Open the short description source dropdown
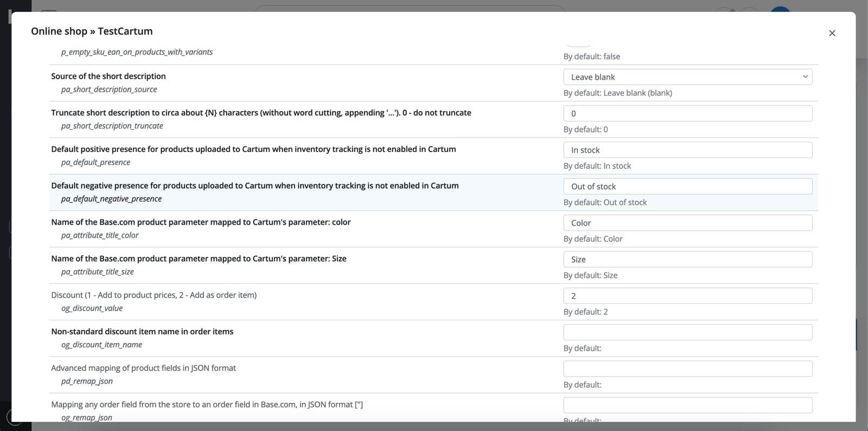 point(687,77)
